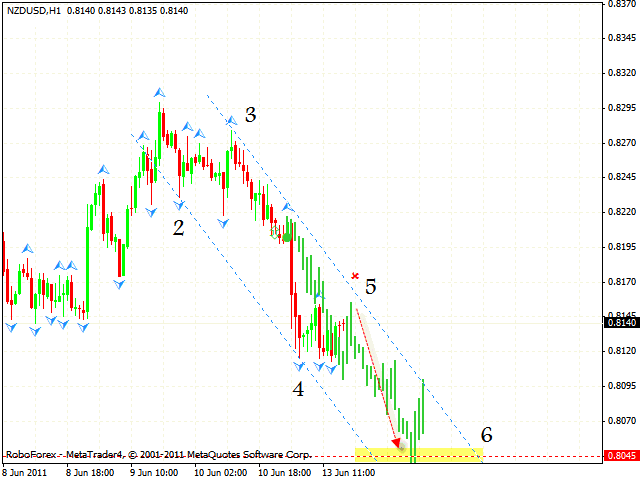The height and width of the screenshot is (480, 640).
Task: Click the 0.8195 price axis label
Action: (622, 247)
